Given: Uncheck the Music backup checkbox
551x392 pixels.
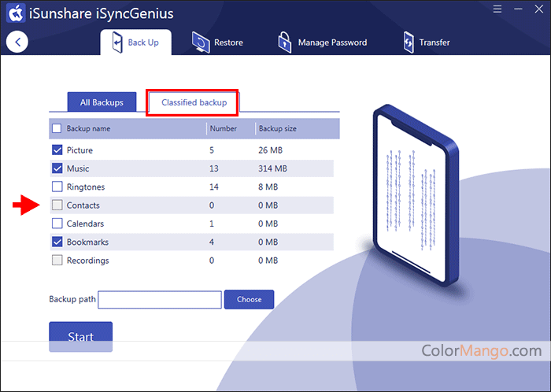Looking at the screenshot, I should click(57, 168).
